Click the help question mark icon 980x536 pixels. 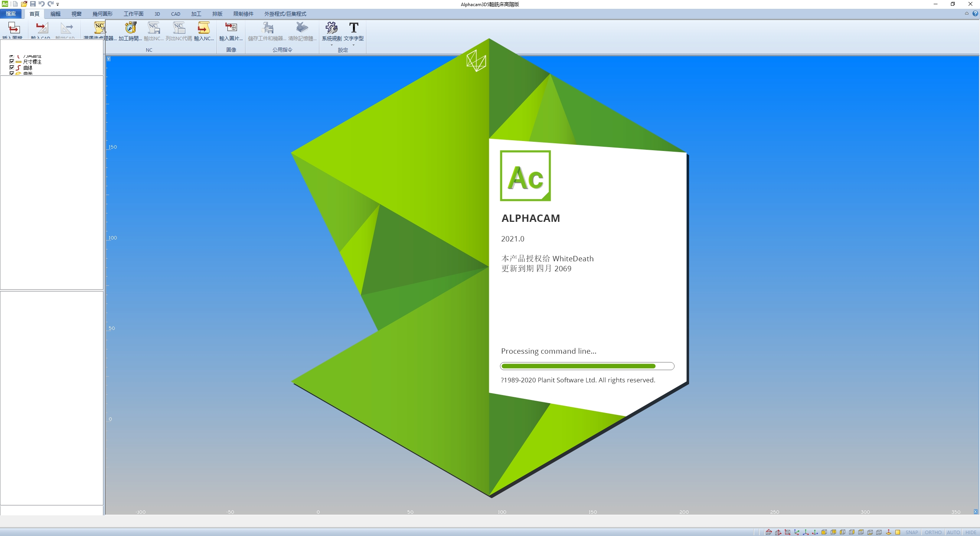point(975,13)
